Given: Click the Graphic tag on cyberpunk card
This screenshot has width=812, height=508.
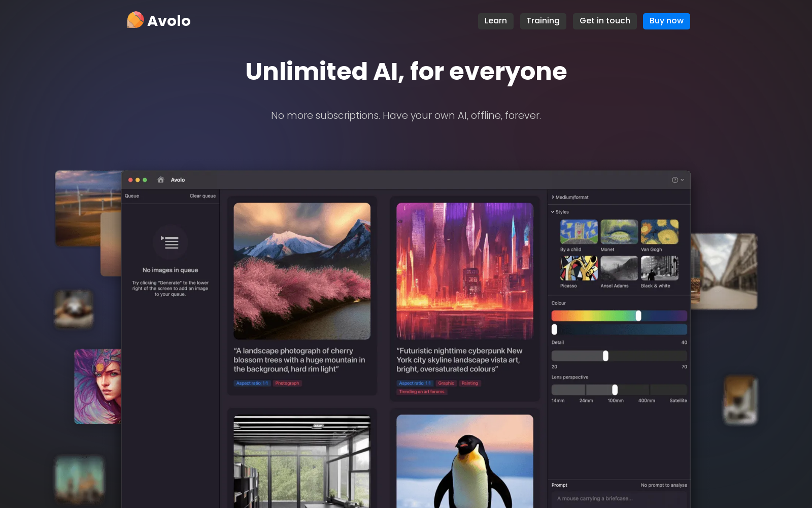Looking at the screenshot, I should pos(446,384).
